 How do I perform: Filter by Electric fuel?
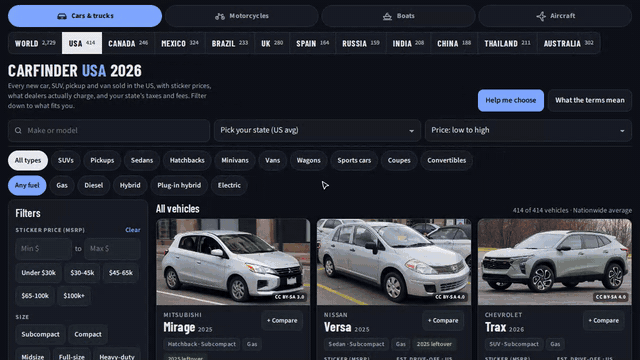(x=229, y=185)
